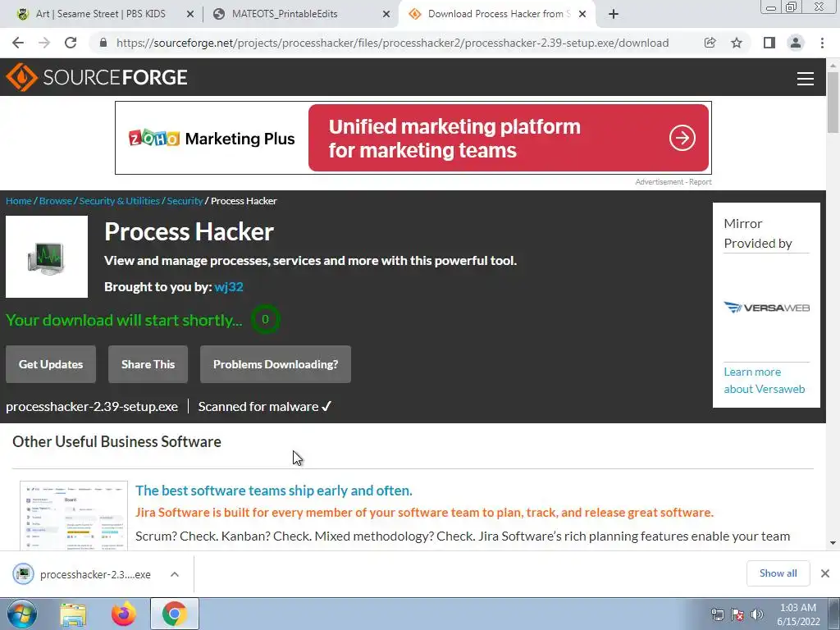Click the SourceForge logo
Screen dimensions: 840x630
(97, 77)
